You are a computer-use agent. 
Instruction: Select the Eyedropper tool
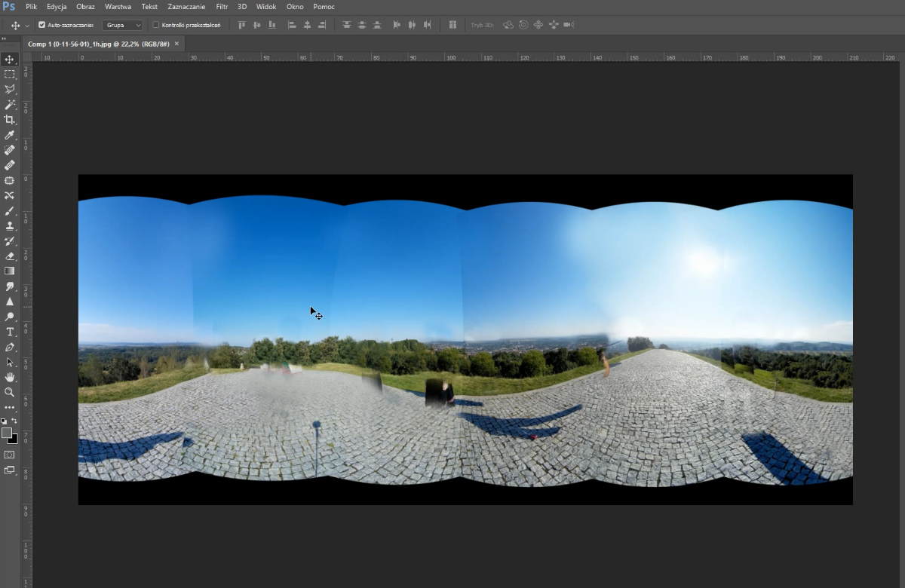click(10, 135)
